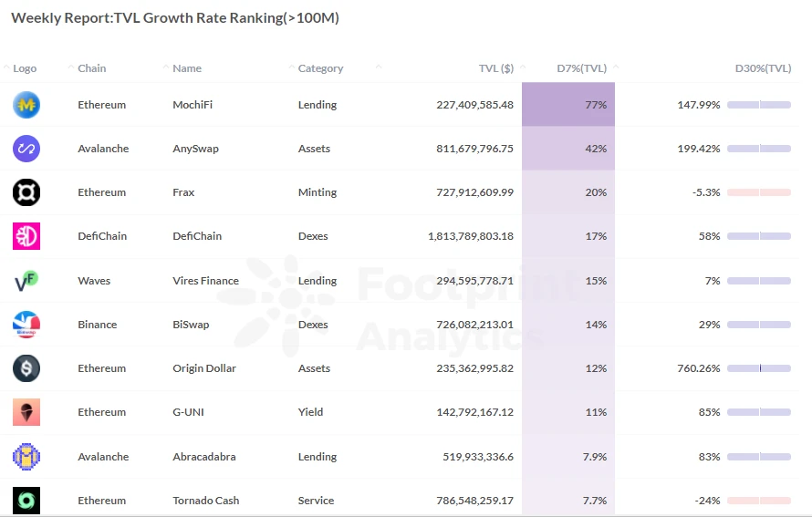Screen dimensions: 812x517
Task: Click the D30%(TVL) column header
Action: coord(763,68)
